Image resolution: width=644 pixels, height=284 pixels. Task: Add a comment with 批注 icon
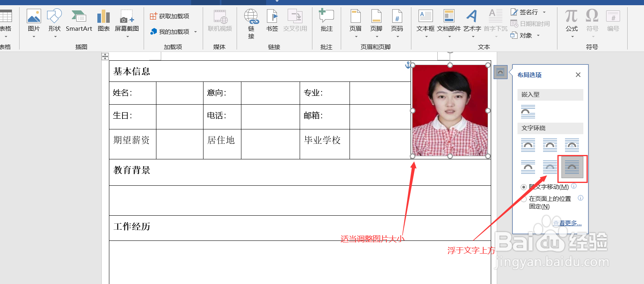tap(326, 16)
